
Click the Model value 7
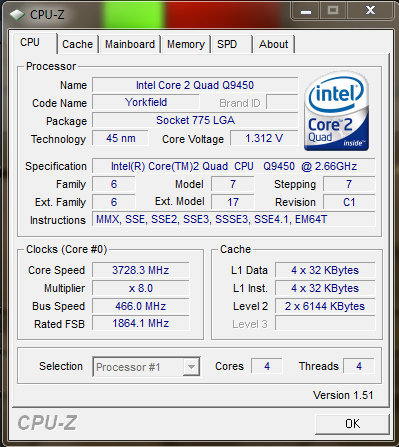(233, 184)
